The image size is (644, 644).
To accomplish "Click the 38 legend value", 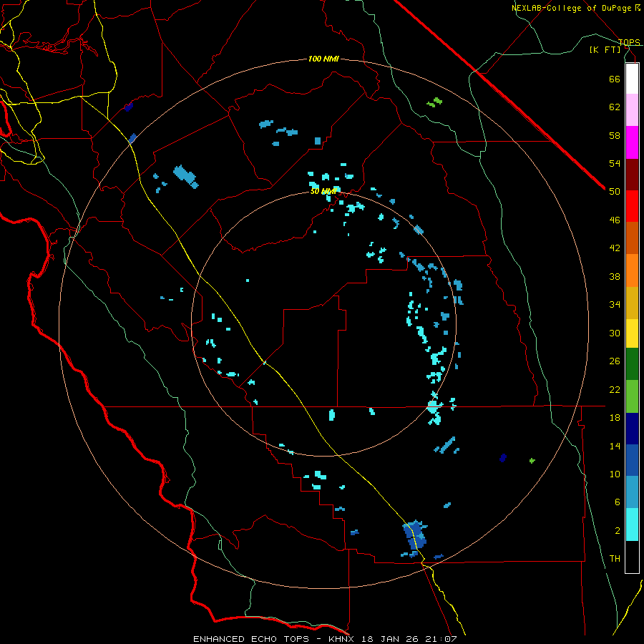I will (615, 276).
